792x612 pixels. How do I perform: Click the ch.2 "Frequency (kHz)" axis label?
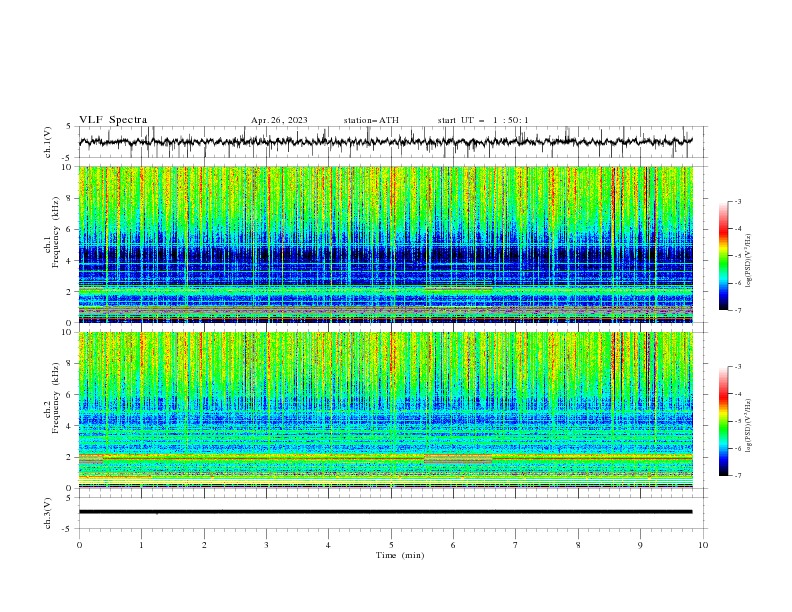[56, 398]
